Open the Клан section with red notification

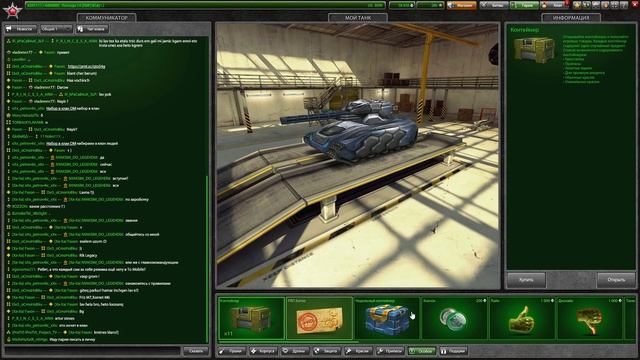(x=555, y=5)
